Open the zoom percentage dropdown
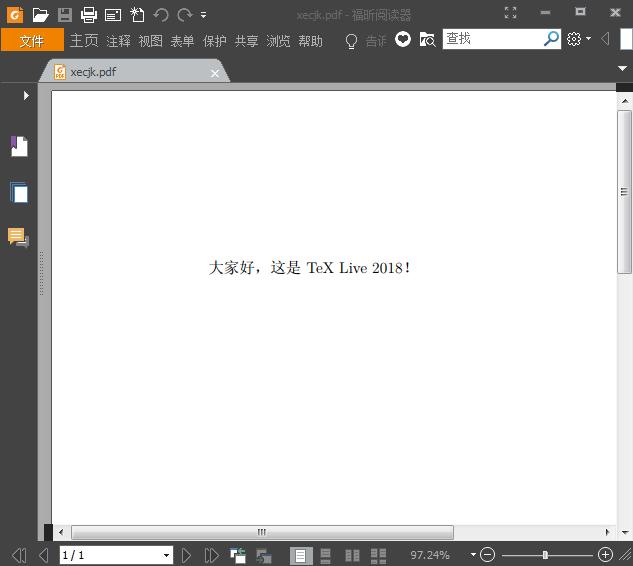633x566 pixels. (x=473, y=555)
